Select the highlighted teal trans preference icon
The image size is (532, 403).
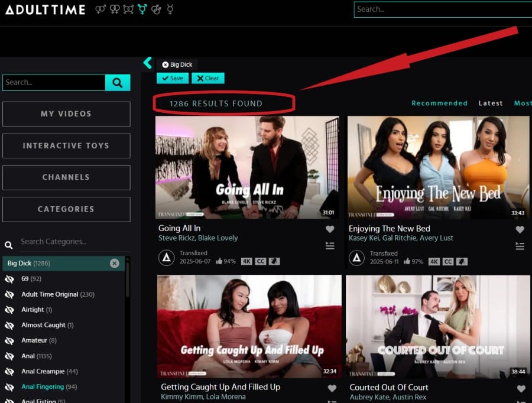142,9
